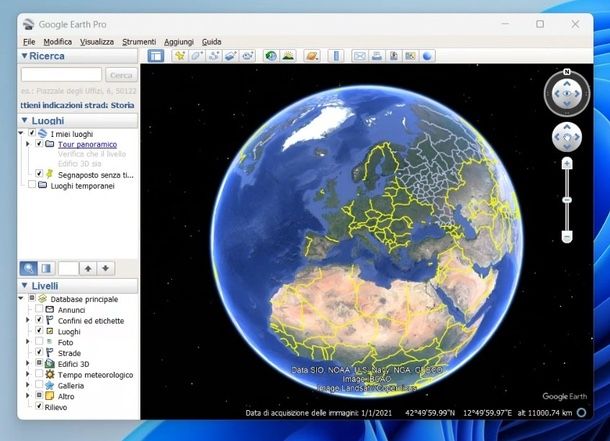Select Segnaposto senza titolo tree item
The width and height of the screenshot is (610, 441).
pos(95,175)
